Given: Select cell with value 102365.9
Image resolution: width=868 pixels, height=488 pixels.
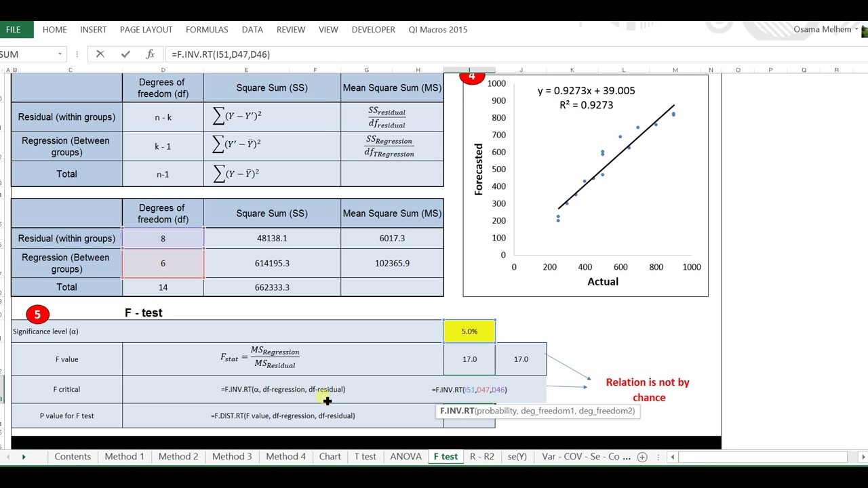Looking at the screenshot, I should coord(392,263).
